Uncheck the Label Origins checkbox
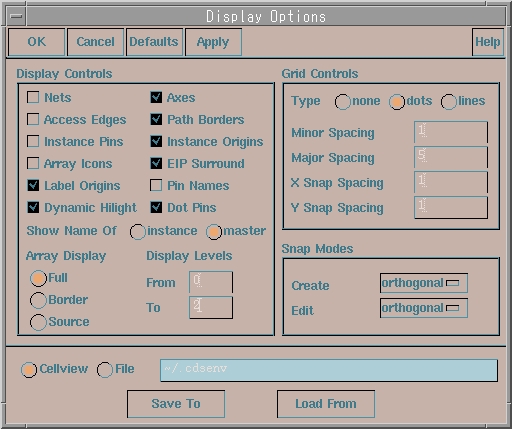The height and width of the screenshot is (429, 512). tap(33, 185)
